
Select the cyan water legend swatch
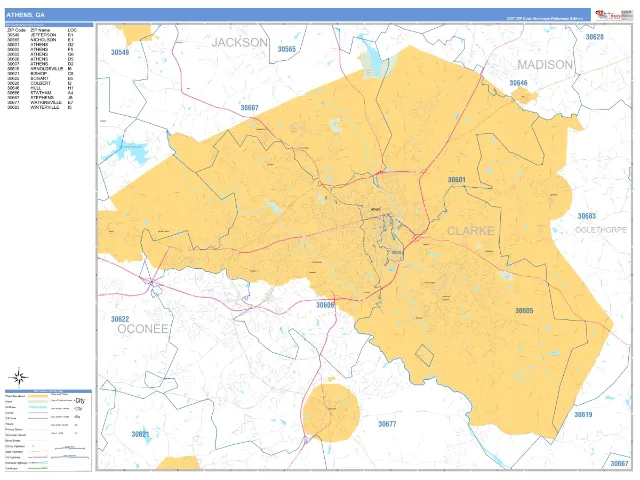click(38, 407)
